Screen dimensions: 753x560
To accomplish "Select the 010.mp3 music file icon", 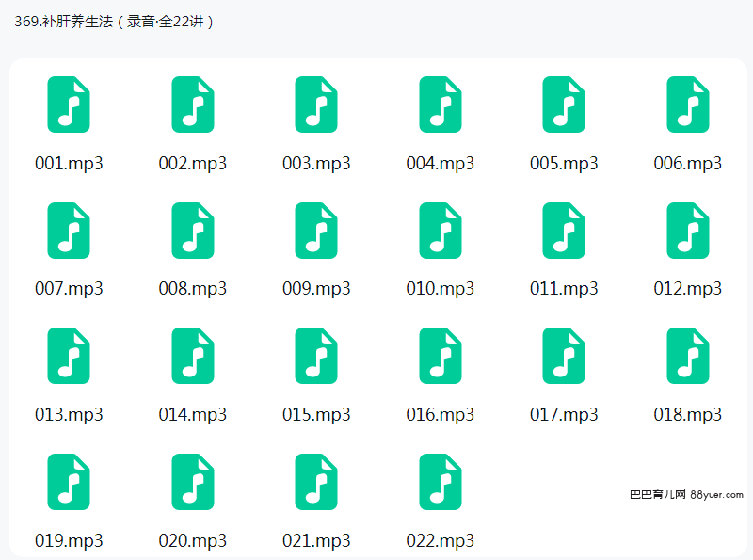I will coord(441,231).
